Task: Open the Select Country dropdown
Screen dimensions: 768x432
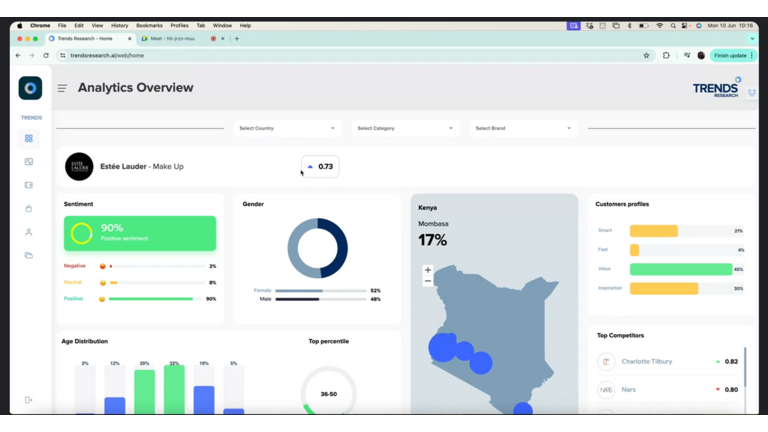Action: point(287,128)
